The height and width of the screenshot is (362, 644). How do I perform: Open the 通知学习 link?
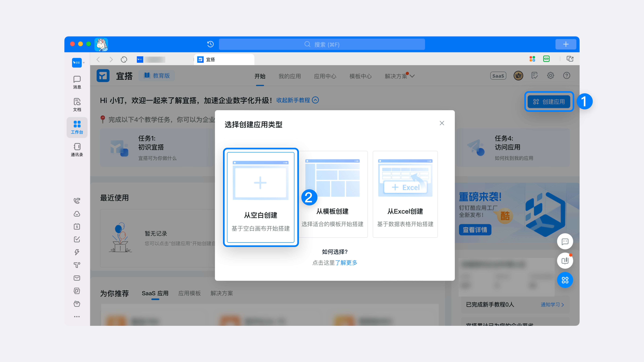(552, 304)
